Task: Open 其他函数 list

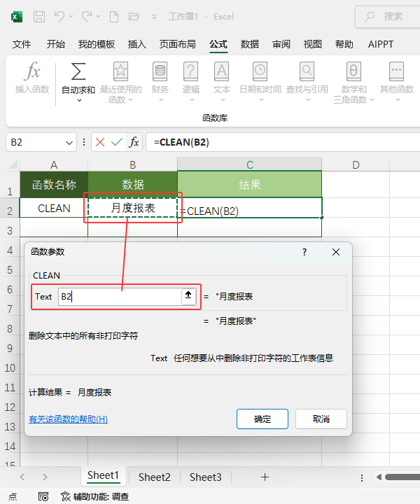Action: click(x=396, y=82)
